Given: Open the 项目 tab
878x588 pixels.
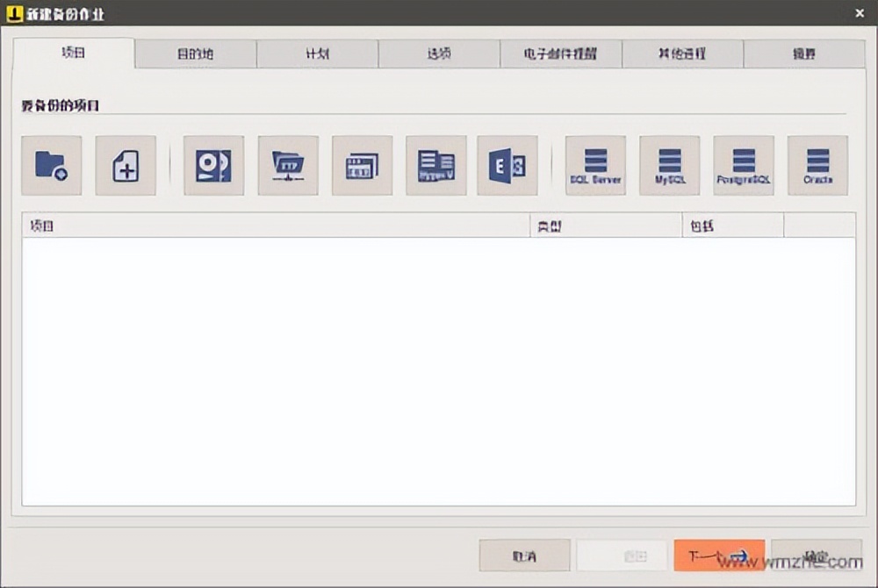Looking at the screenshot, I should click(74, 54).
